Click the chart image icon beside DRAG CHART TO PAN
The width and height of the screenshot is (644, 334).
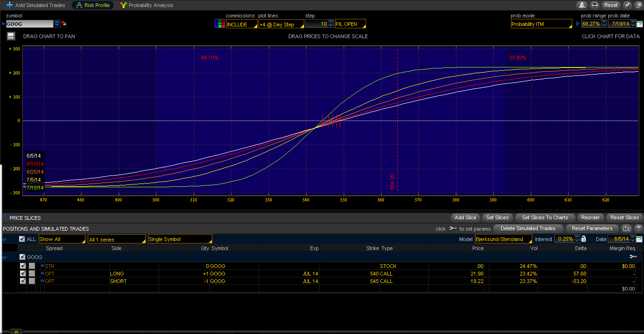point(11,36)
